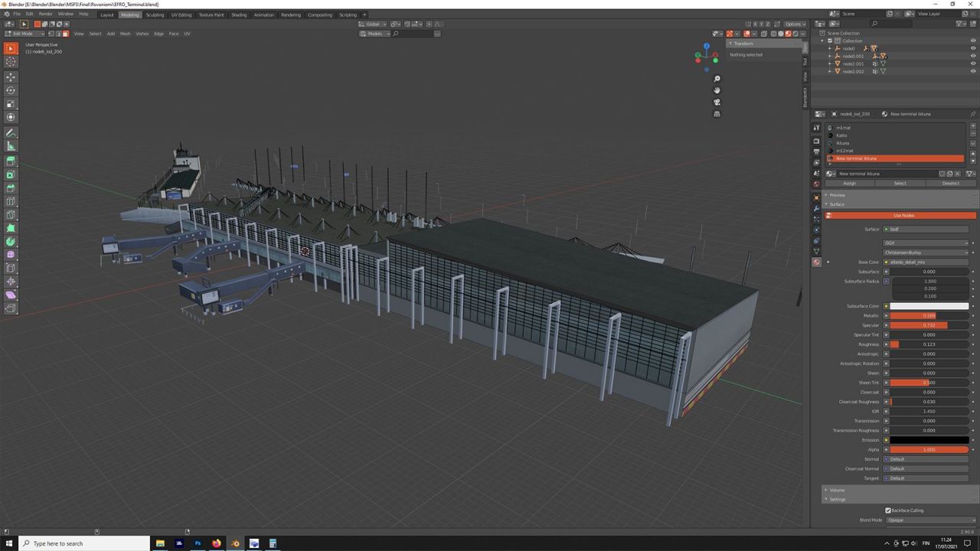Open the GGX distribution dropdown

(926, 243)
